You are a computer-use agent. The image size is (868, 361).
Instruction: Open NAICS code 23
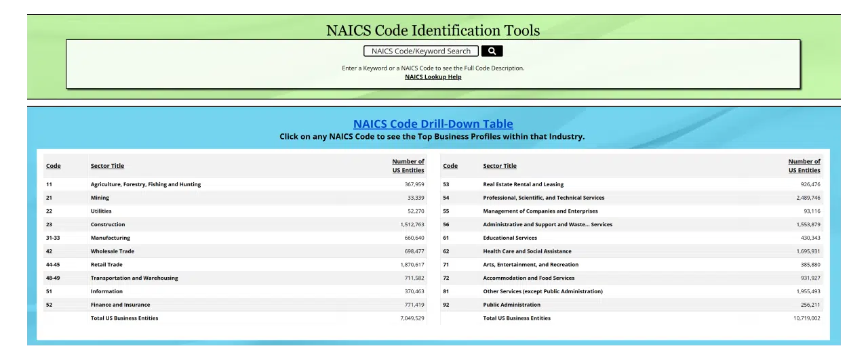50,224
